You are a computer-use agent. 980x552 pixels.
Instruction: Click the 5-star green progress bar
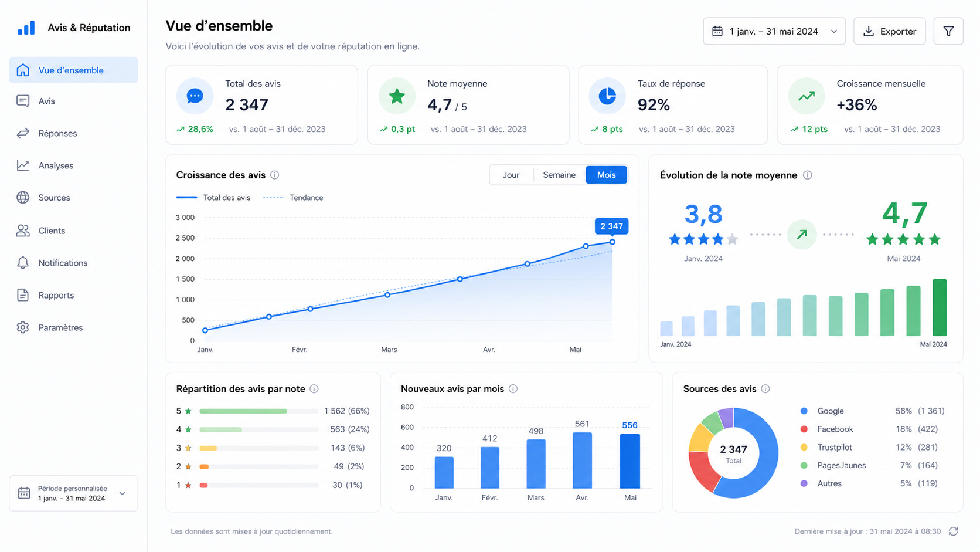[x=243, y=411]
